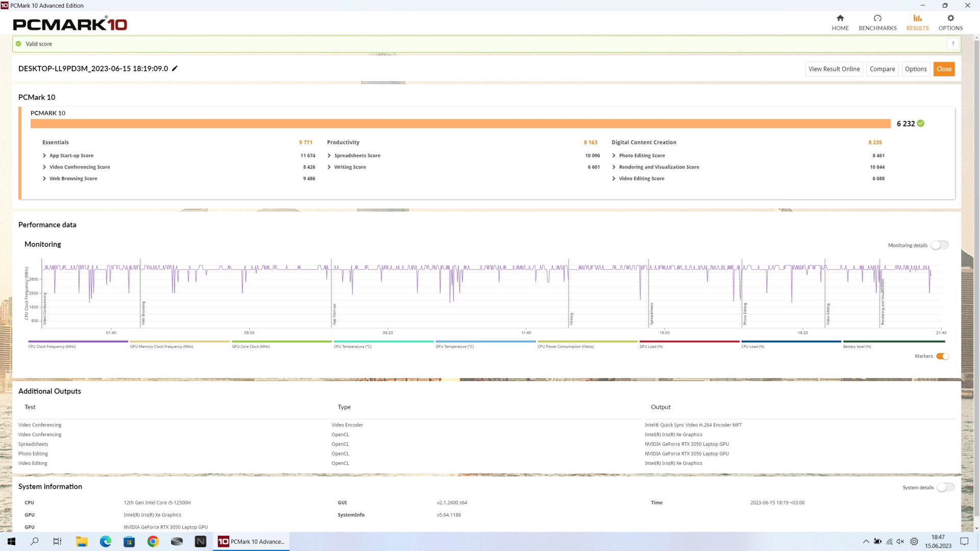Screen dimensions: 980x551
Task: Enable the System details toggle
Action: click(x=945, y=487)
